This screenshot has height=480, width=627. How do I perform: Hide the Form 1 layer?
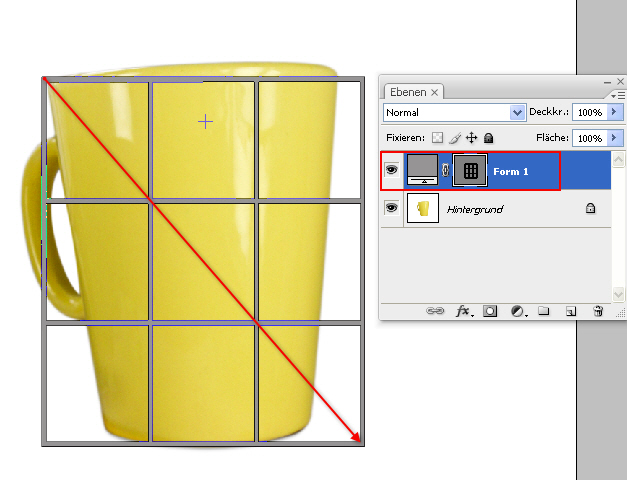392,171
